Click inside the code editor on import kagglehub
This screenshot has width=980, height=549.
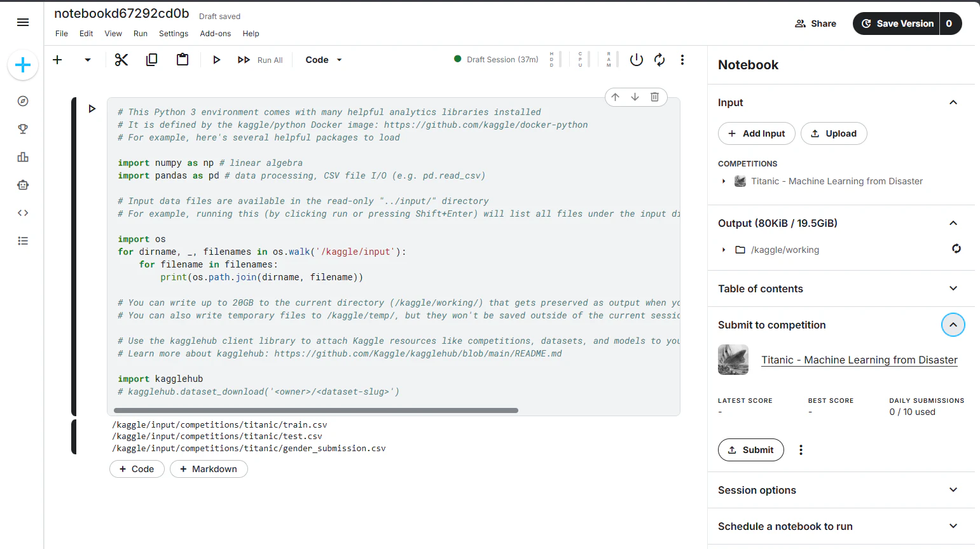[160, 379]
